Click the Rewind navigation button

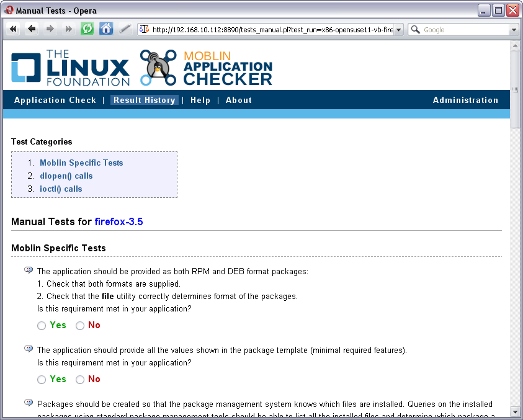click(x=13, y=29)
